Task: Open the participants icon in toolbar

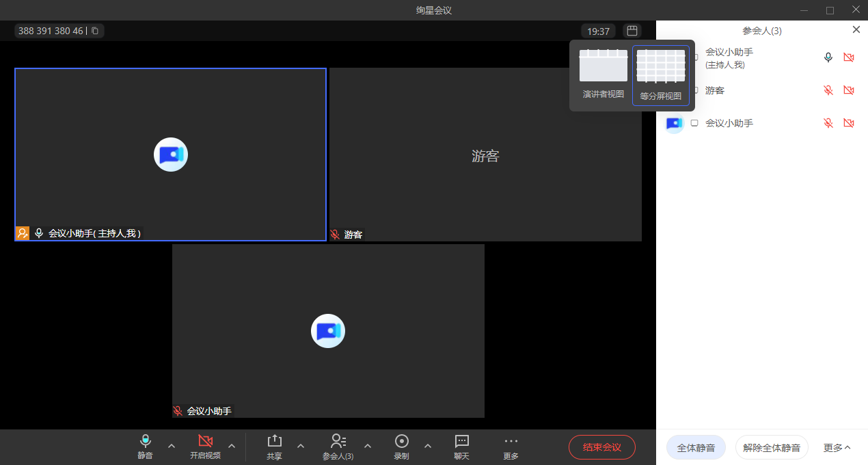Action: [x=338, y=441]
